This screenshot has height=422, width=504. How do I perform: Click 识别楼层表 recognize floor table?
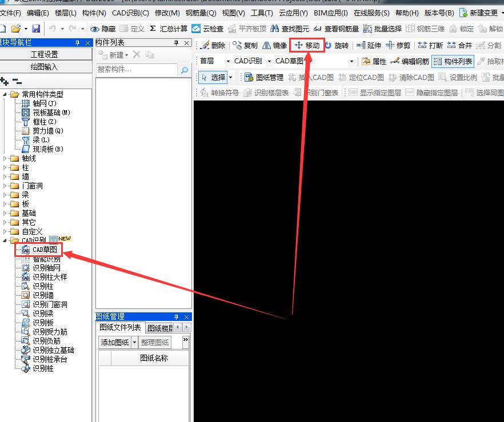pyautogui.click(x=266, y=93)
